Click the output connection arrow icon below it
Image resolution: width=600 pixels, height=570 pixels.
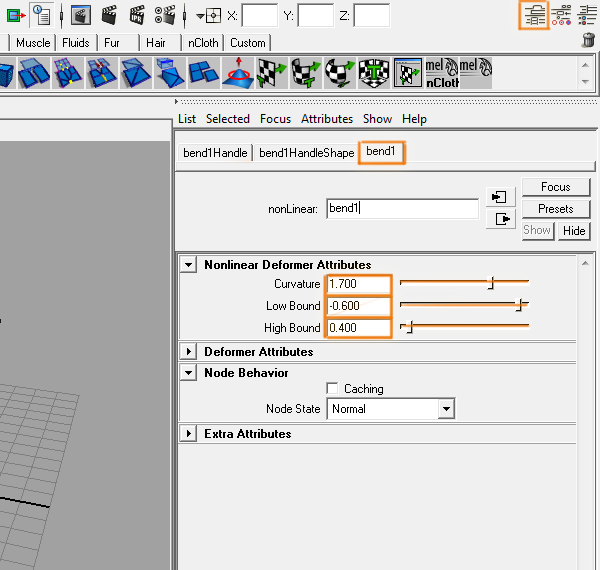[x=500, y=218]
